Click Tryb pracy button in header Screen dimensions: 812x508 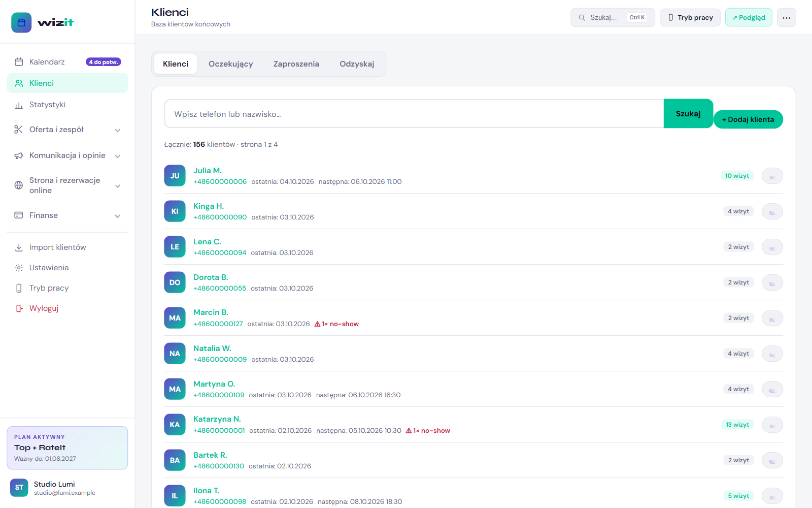point(690,17)
